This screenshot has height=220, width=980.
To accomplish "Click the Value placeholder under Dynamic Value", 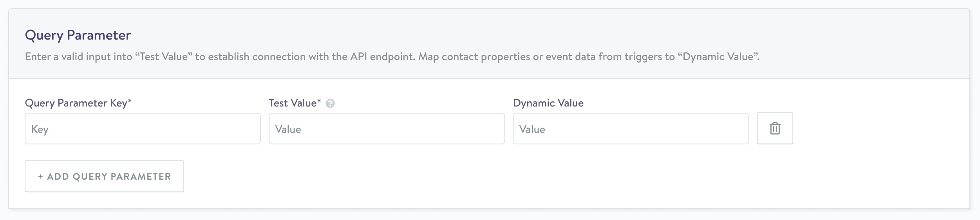I will 532,130.
